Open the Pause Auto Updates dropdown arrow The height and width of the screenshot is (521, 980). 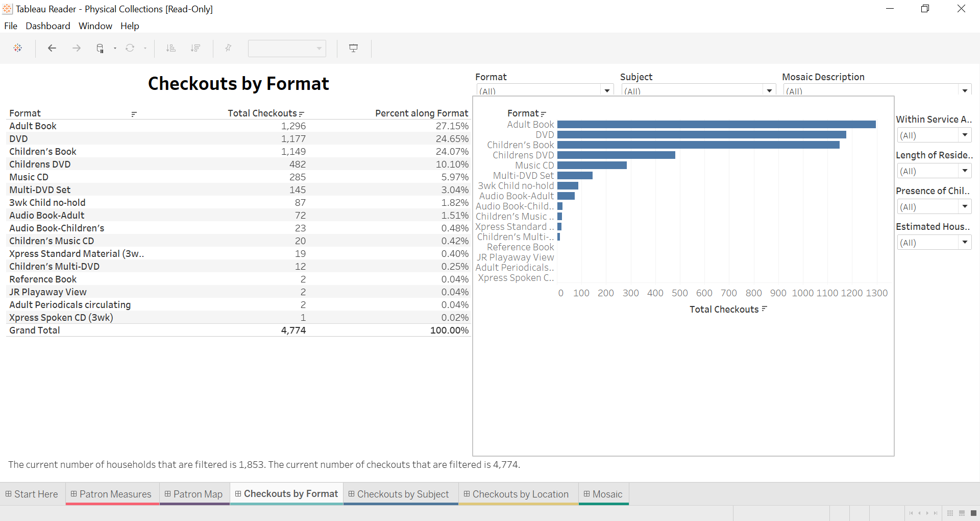click(115, 49)
